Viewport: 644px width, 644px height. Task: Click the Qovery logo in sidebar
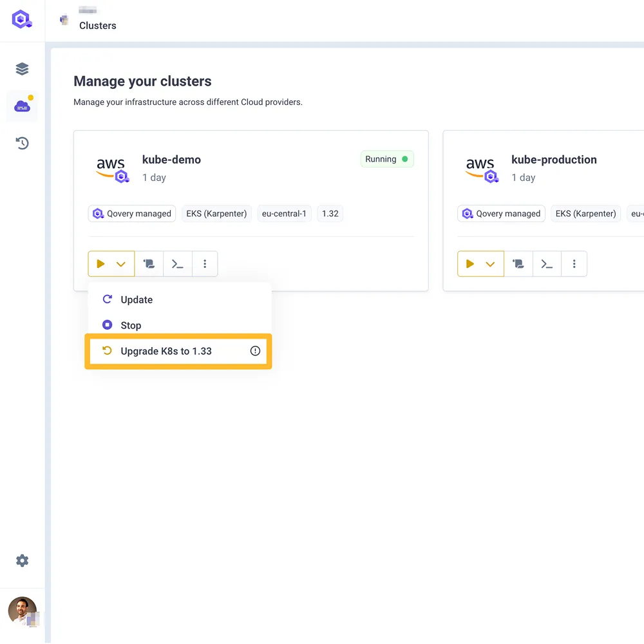tap(22, 19)
